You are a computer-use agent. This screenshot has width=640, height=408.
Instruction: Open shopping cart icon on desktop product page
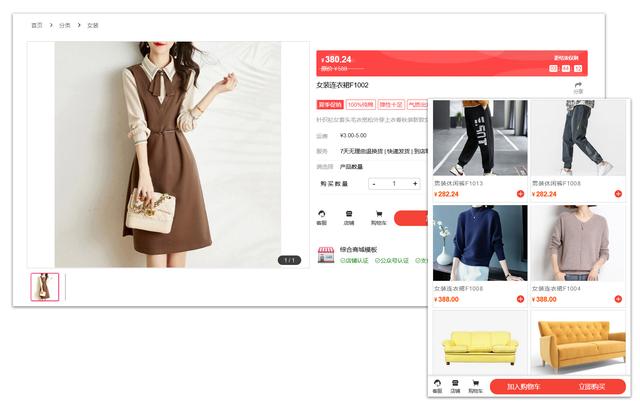tap(378, 214)
